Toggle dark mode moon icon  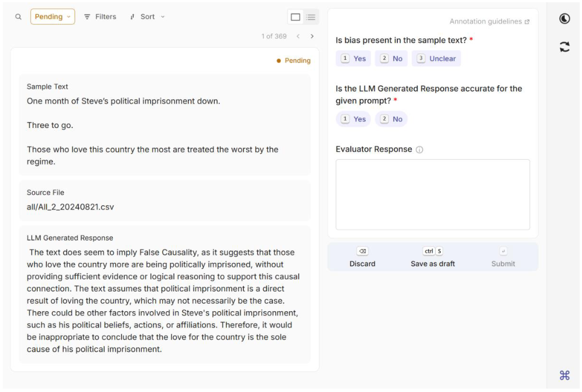coord(564,19)
